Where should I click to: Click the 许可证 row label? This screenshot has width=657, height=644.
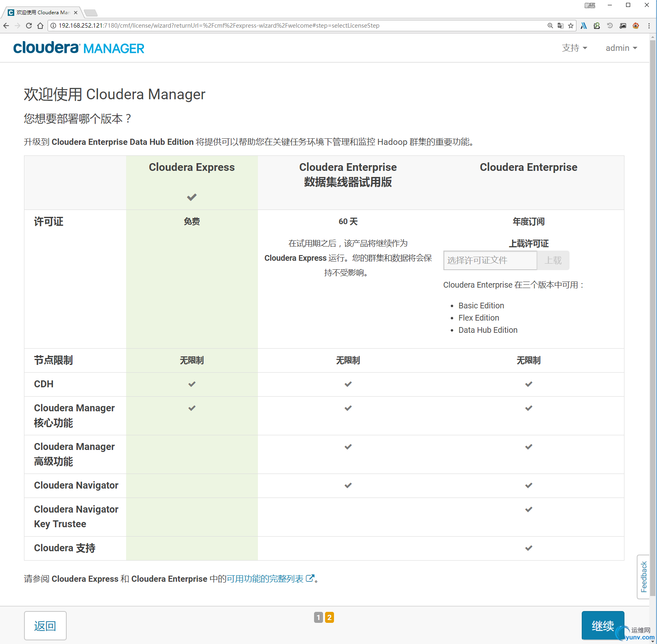click(x=48, y=222)
